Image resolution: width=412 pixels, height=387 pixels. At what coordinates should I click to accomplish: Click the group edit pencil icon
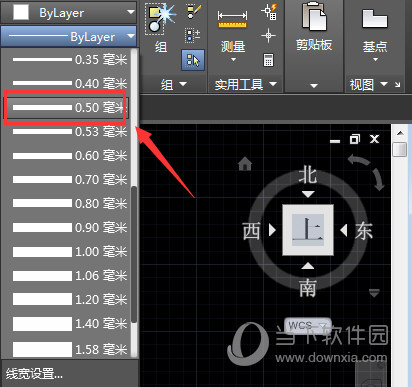tap(193, 11)
